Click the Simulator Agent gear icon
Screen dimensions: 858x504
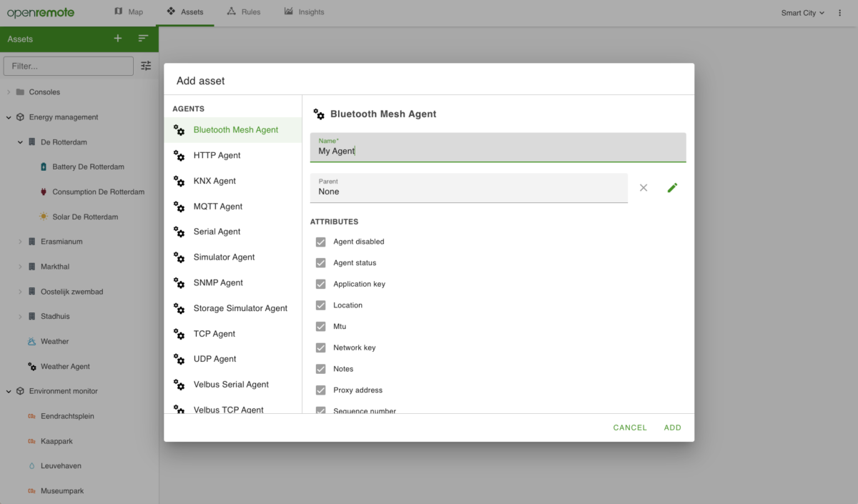pos(179,257)
